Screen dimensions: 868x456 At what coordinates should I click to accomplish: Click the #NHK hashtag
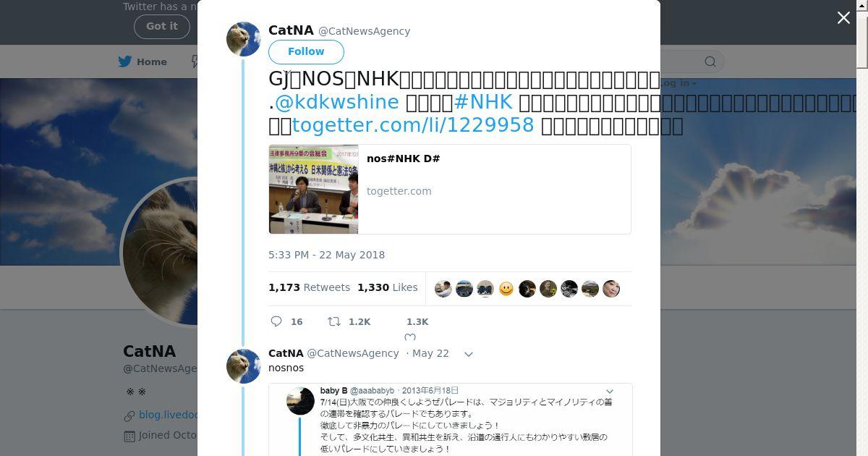(482, 101)
